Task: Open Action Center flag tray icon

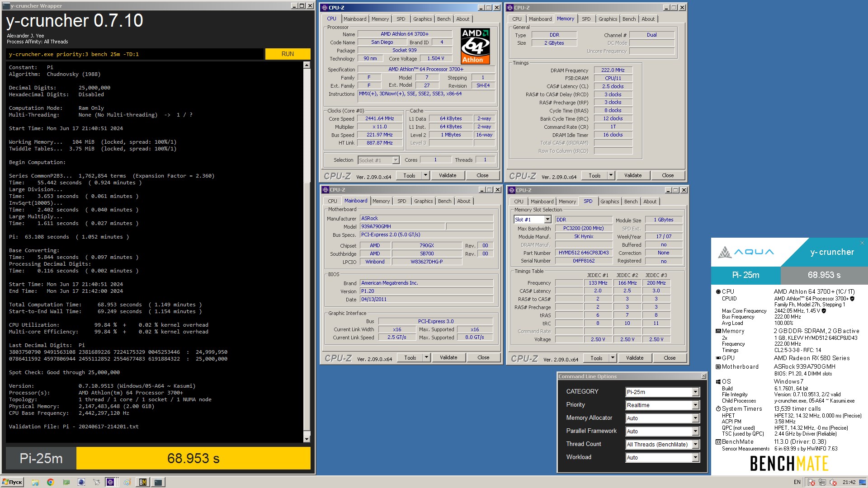Action: (x=811, y=482)
